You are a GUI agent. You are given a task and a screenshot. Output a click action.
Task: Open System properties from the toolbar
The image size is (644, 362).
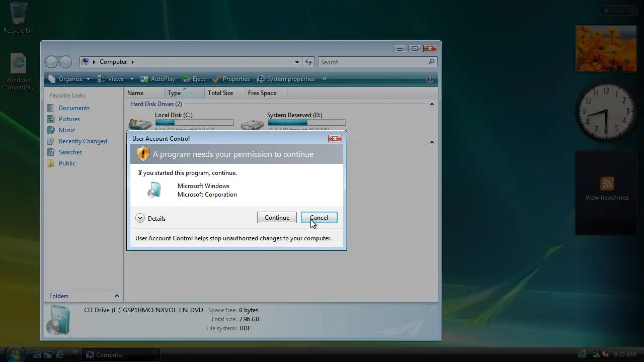[x=286, y=79]
